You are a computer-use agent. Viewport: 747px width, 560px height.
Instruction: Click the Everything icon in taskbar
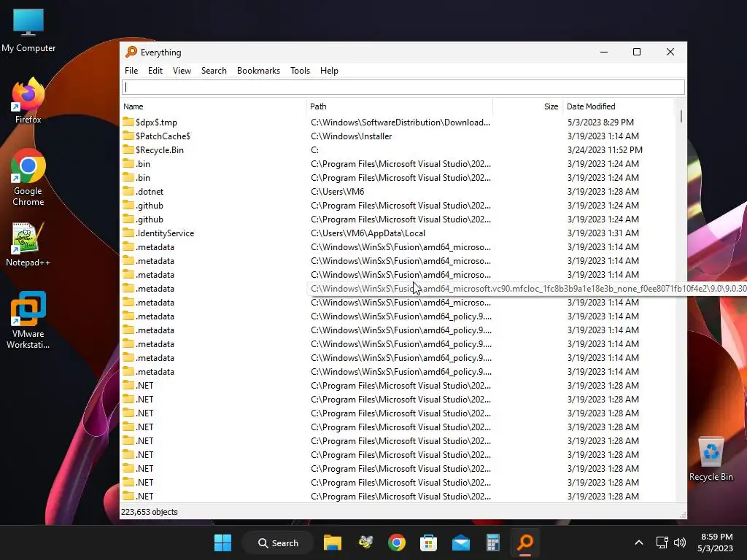[525, 542]
